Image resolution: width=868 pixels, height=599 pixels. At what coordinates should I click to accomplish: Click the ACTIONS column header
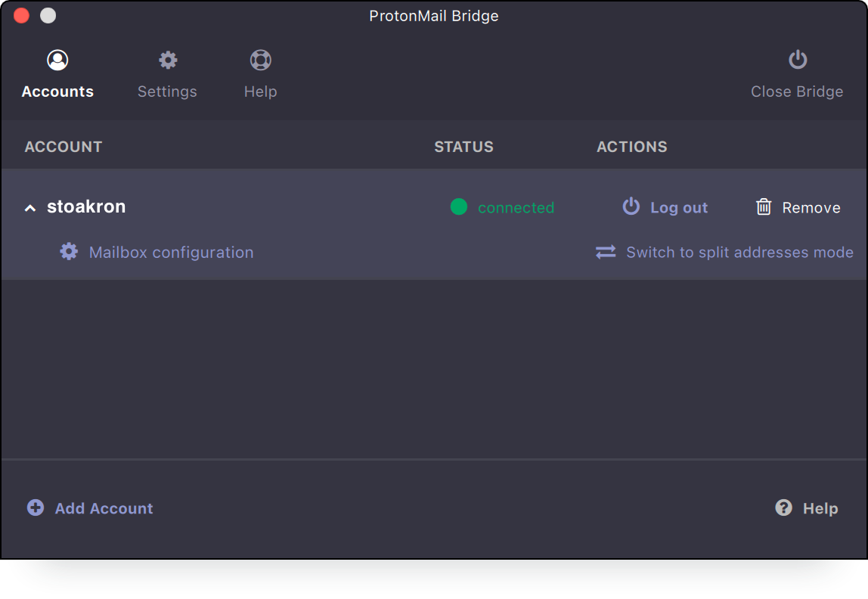(632, 147)
